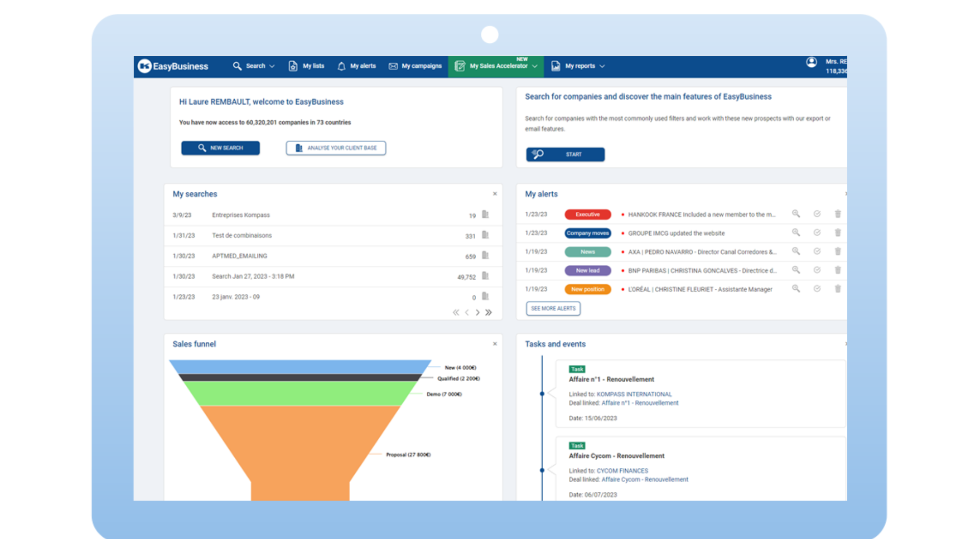Viewport: 980px width, 551px height.
Task: Click list icon for 23 janv. 2023 search
Action: [485, 296]
